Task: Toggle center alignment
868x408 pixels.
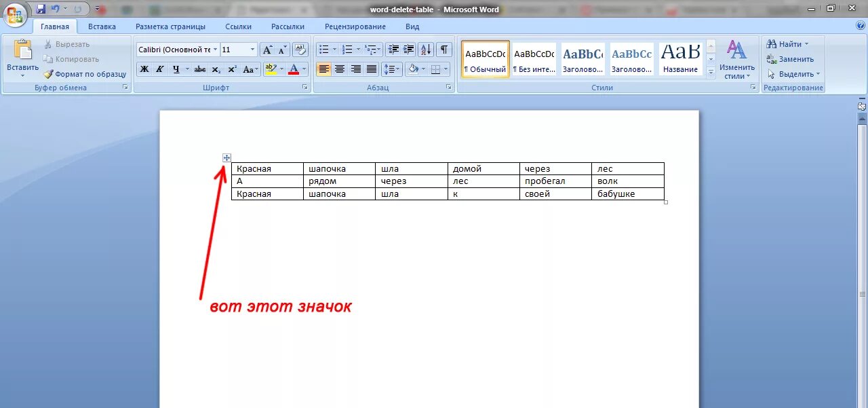Action: [x=340, y=69]
